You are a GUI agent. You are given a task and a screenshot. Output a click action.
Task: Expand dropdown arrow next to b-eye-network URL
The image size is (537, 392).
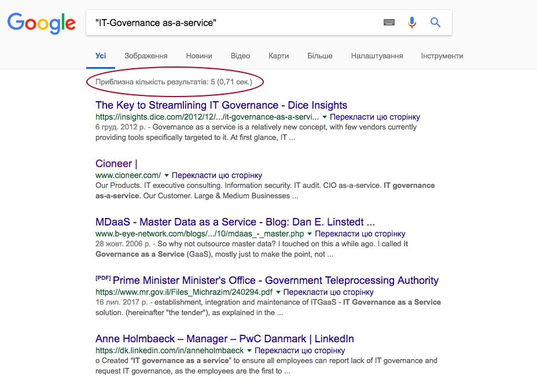310,234
